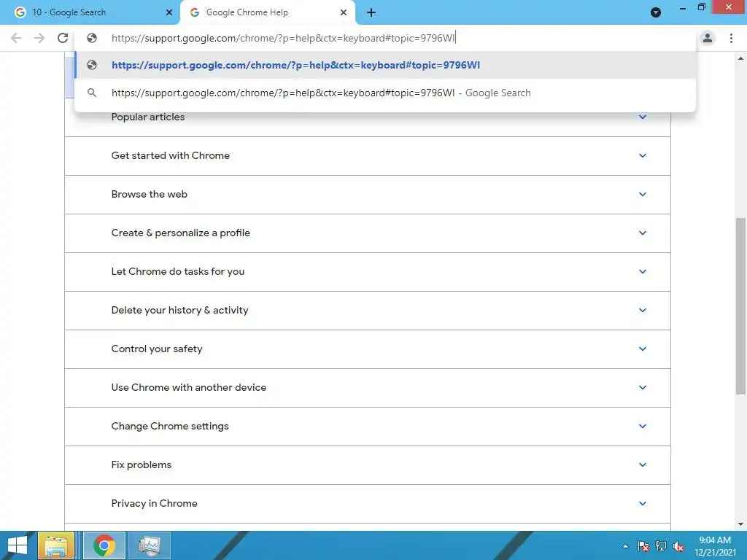Viewport: 747px width, 560px height.
Task: Click the tab search dropdown circle icon
Action: [656, 12]
